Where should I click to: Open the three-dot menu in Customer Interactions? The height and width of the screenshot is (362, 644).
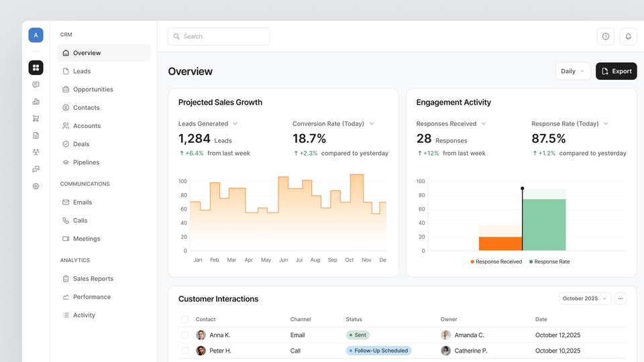(x=621, y=298)
